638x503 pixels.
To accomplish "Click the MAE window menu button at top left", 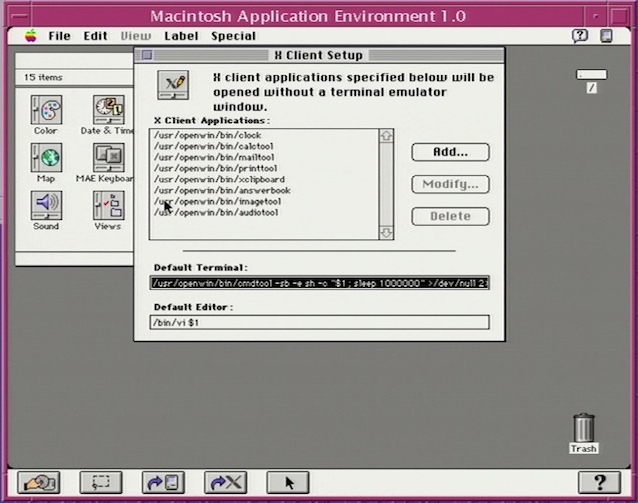I will point(20,16).
